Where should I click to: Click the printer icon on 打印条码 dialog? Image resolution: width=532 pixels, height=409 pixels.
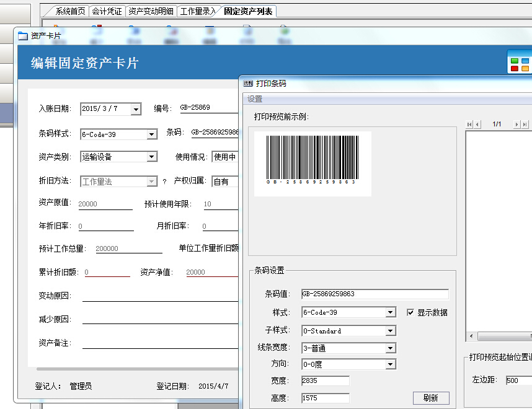tap(247, 83)
